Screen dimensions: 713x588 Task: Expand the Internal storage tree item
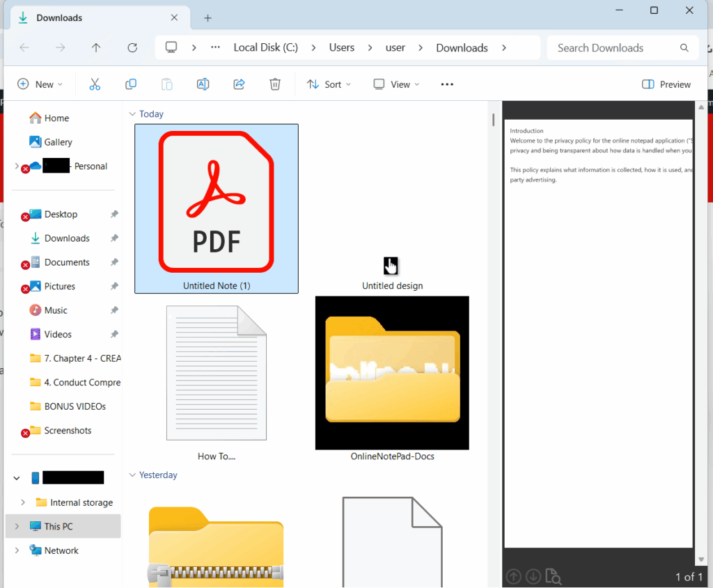point(23,502)
